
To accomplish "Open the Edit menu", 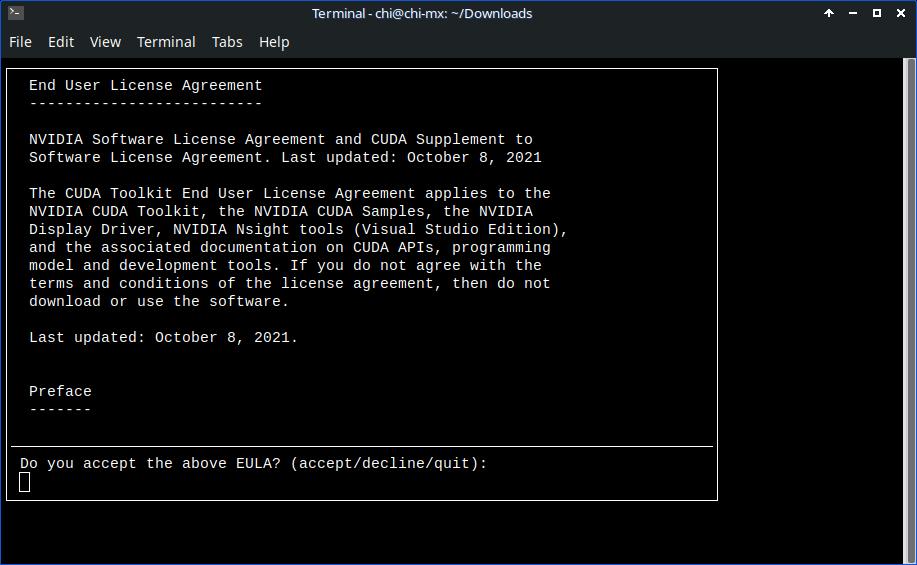I will click(61, 42).
